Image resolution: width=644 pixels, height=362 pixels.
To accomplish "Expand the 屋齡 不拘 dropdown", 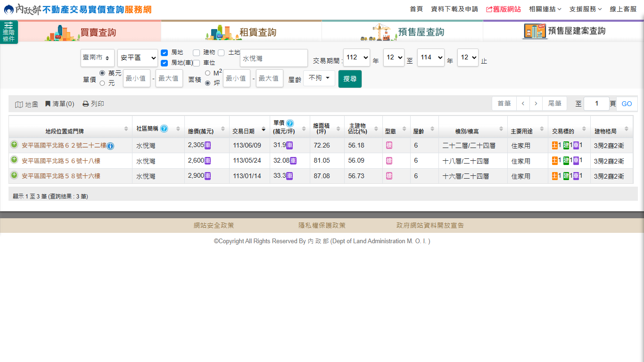I will tap(319, 78).
